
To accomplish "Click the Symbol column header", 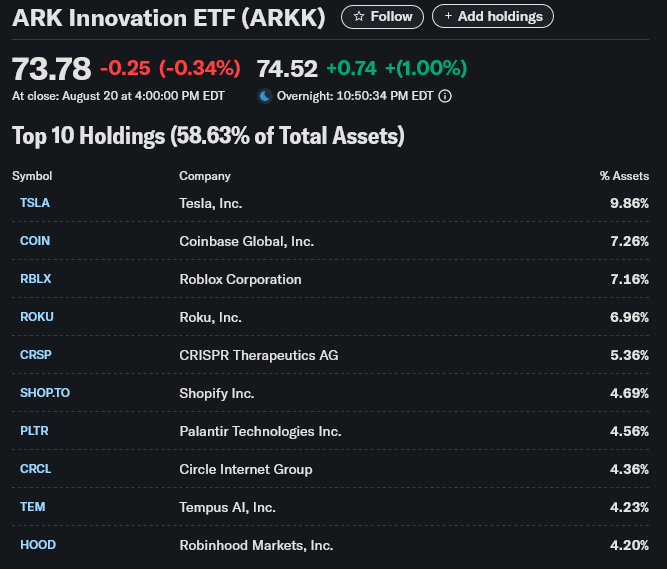I will (32, 176).
